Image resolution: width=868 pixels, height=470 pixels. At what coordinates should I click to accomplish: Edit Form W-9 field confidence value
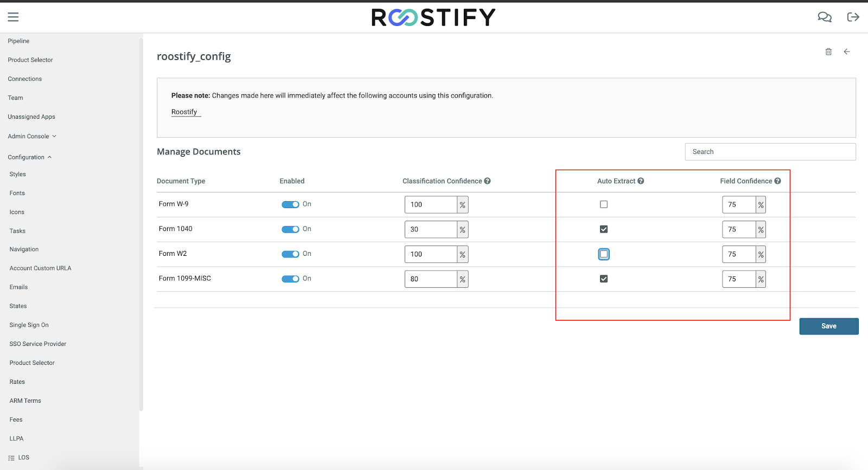pos(739,205)
